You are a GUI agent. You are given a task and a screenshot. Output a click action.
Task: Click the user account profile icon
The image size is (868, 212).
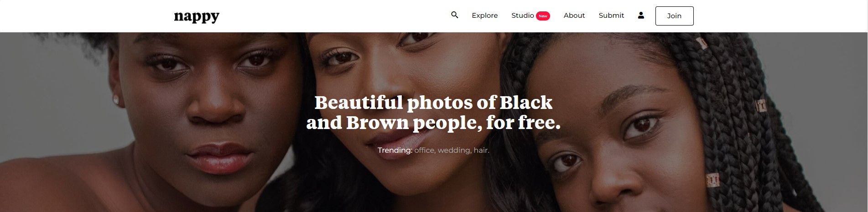(x=641, y=15)
